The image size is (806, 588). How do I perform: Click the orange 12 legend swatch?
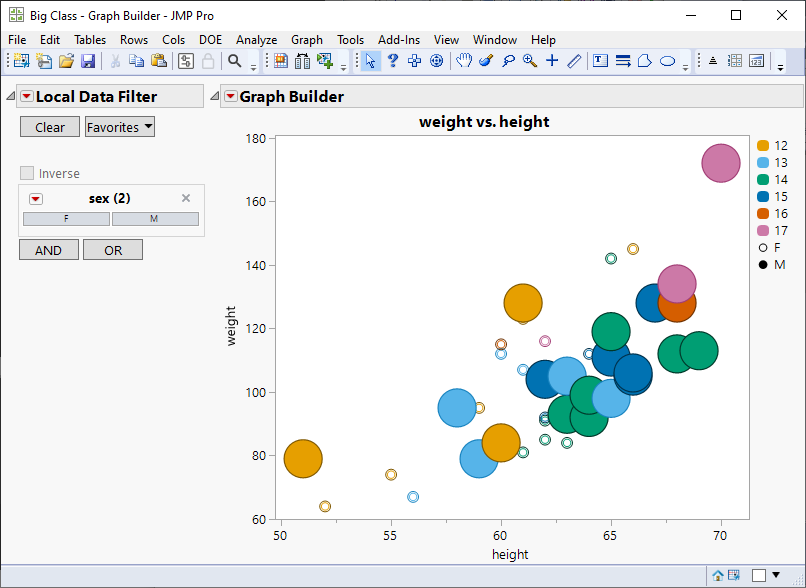pyautogui.click(x=763, y=146)
